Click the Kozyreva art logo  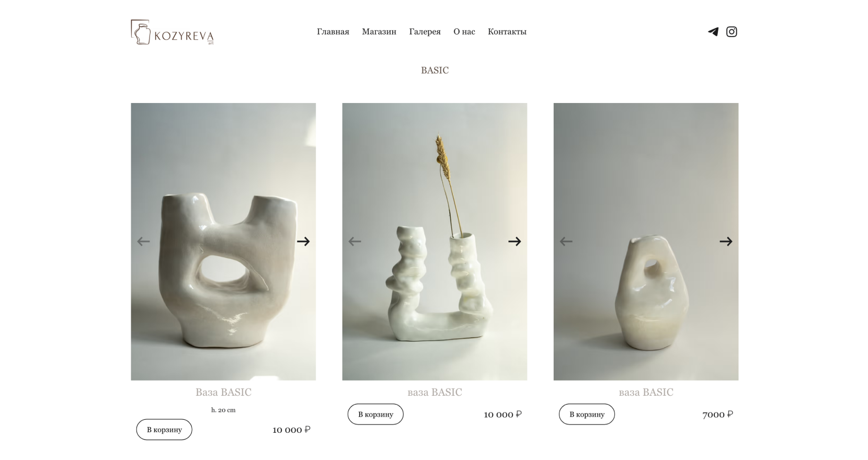(172, 32)
